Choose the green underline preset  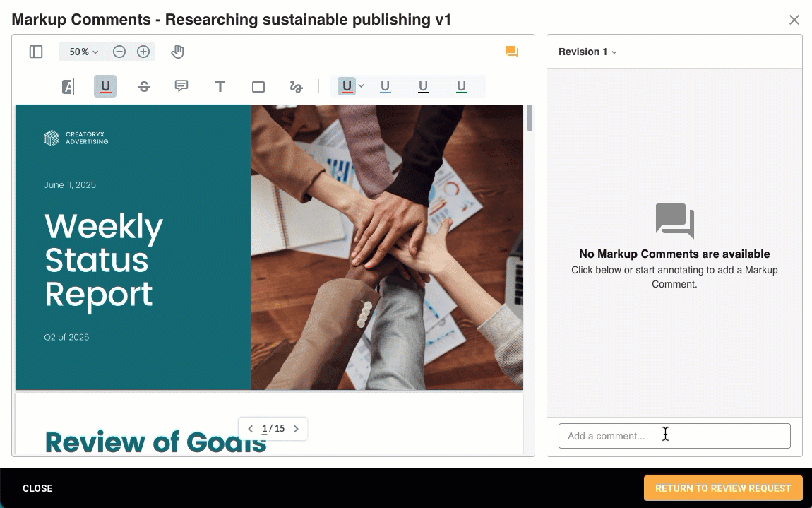(x=461, y=87)
